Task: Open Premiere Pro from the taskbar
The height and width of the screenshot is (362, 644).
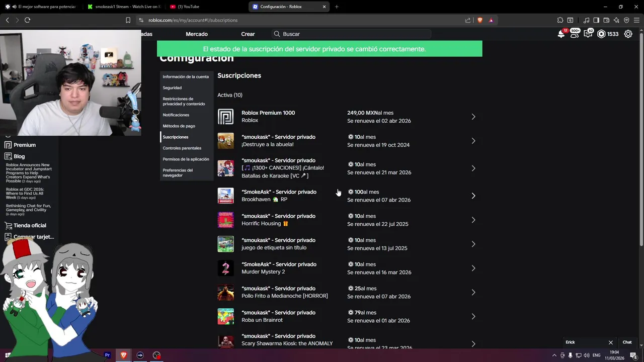Action: [107, 355]
